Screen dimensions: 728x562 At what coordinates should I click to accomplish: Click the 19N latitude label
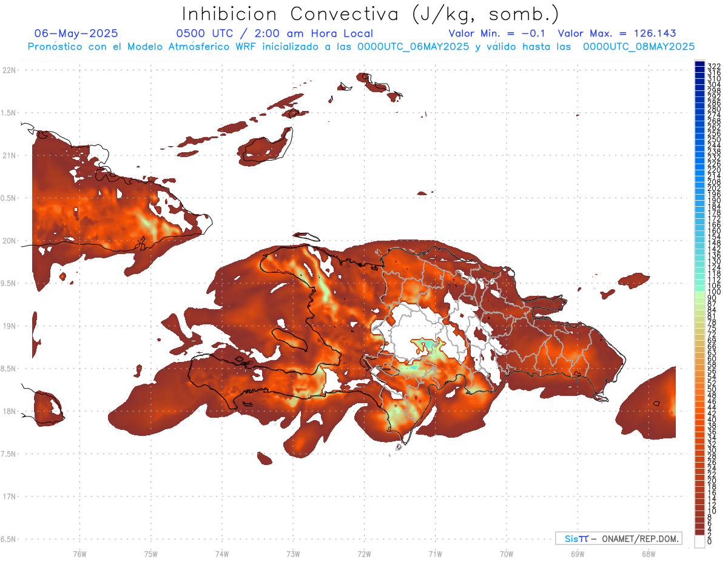(9, 326)
